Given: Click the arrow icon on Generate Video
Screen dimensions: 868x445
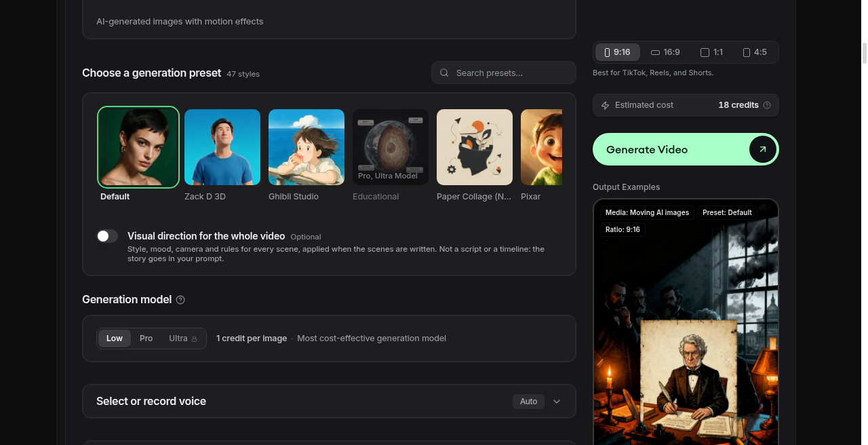Looking at the screenshot, I should pyautogui.click(x=762, y=149).
